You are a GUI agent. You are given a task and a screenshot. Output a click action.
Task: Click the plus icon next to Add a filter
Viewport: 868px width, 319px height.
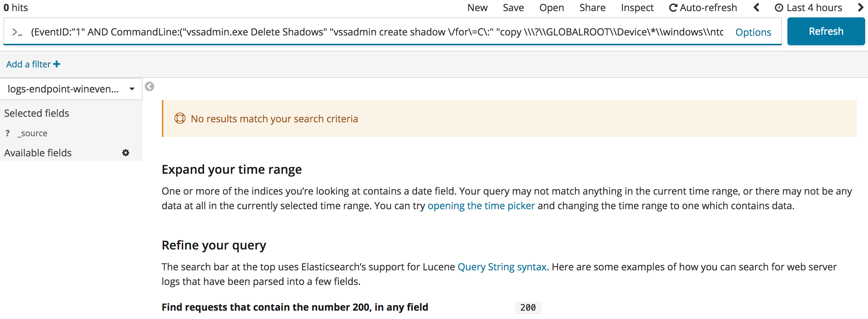(57, 64)
